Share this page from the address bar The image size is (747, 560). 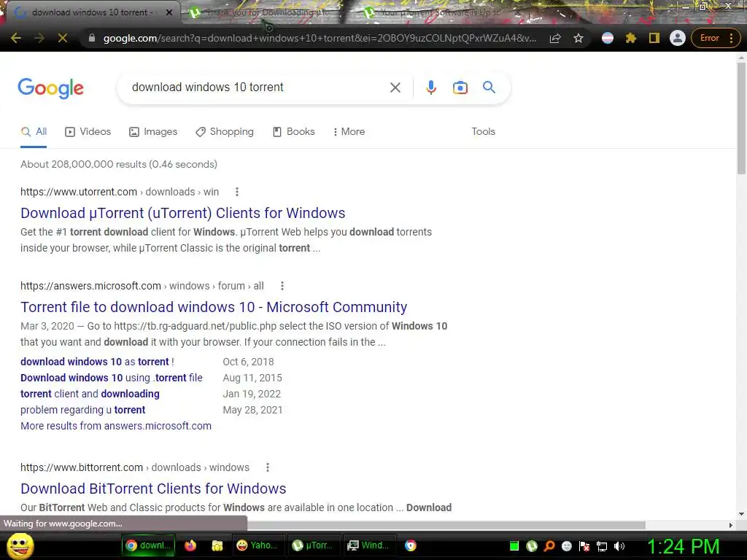coord(555,38)
